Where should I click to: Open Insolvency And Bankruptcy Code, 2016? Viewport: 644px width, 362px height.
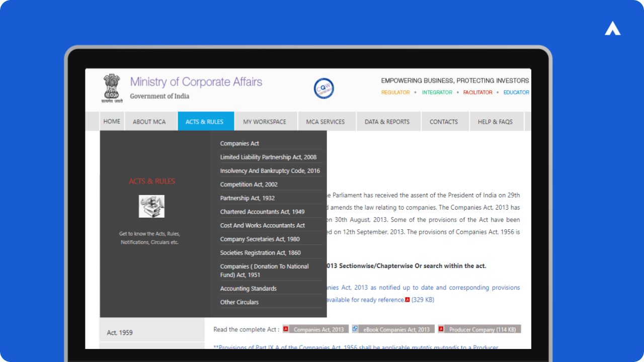[270, 170]
